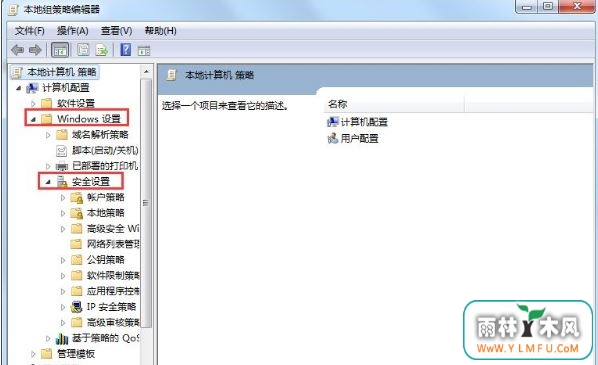Click the show/hide action pane icon
Viewport: 598px width, 365px height.
144,50
